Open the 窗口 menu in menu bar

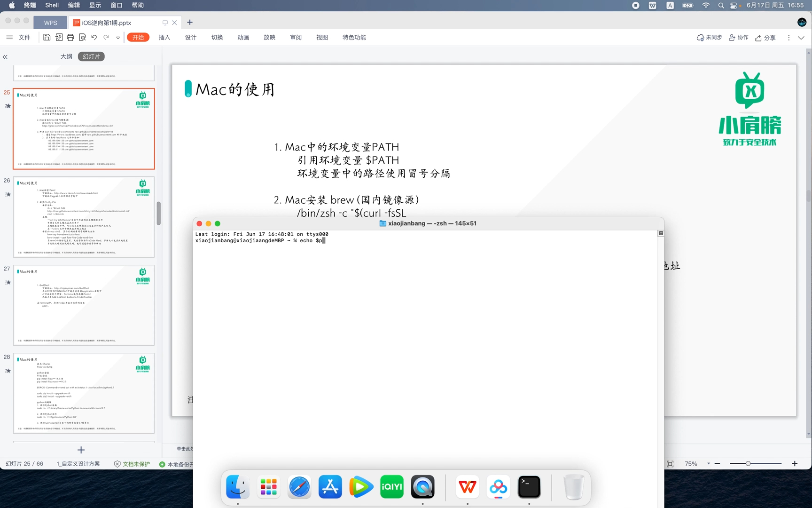click(x=117, y=5)
